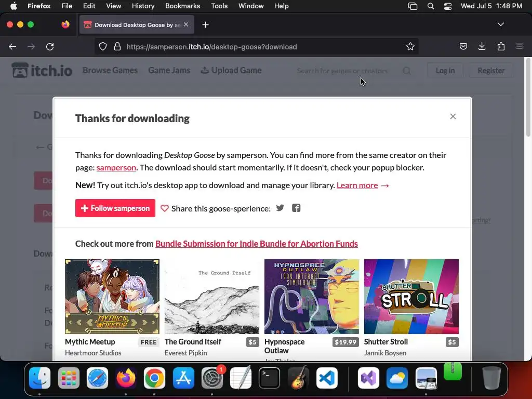Viewport: 532px width, 399px height.
Task: Click the Everest Pipkin author name
Action: (185, 353)
